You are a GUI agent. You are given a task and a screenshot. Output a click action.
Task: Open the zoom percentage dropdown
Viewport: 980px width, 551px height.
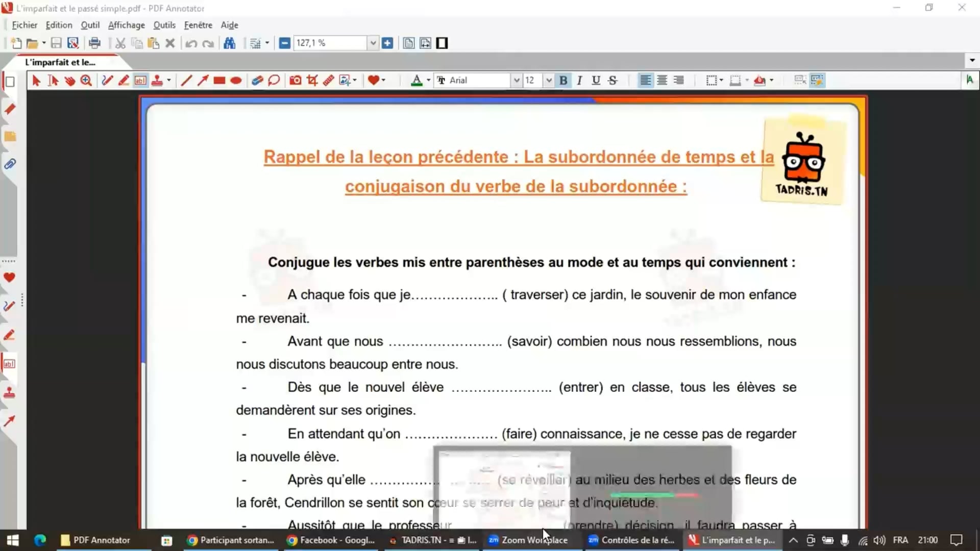click(x=373, y=43)
